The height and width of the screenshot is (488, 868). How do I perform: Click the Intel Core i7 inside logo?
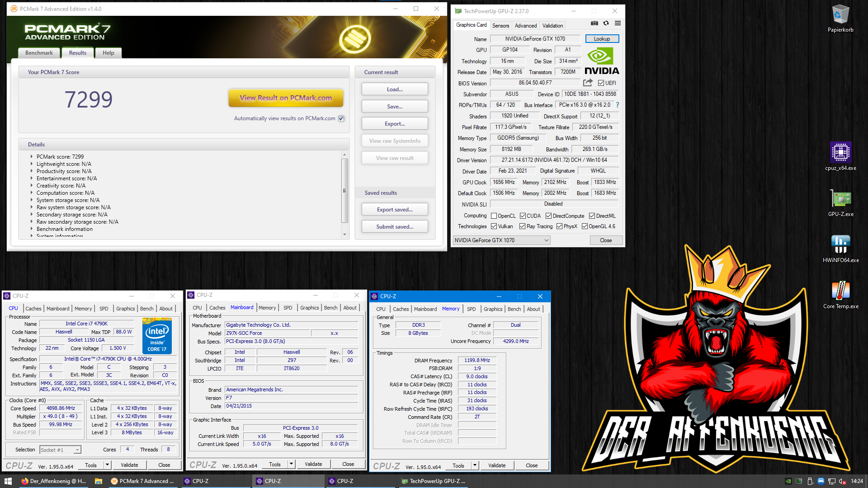157,336
